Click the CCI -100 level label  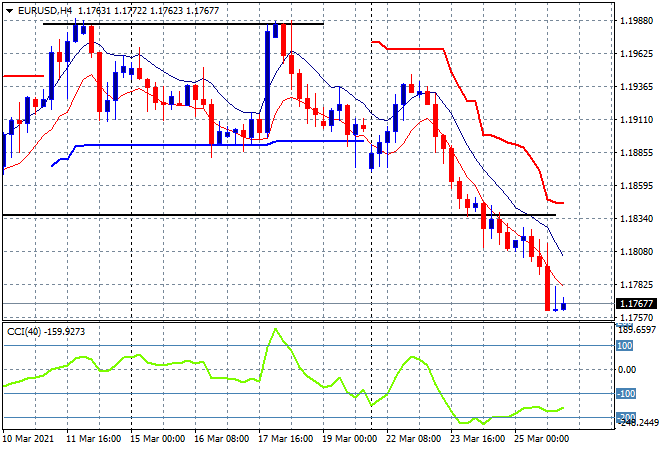click(x=626, y=394)
